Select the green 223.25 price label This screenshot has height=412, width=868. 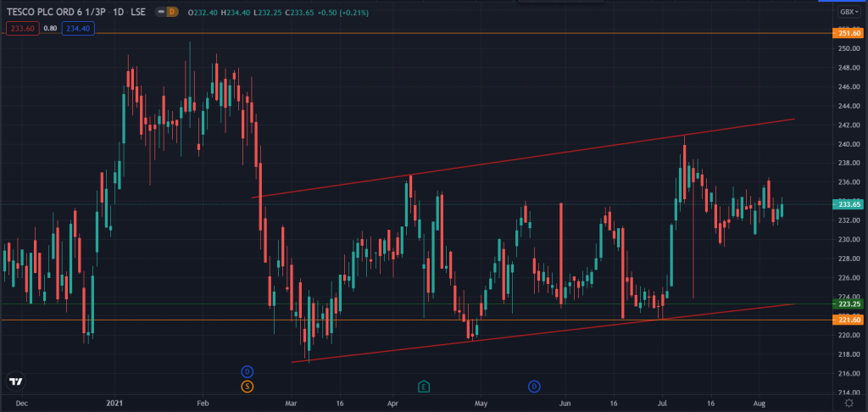(x=848, y=304)
